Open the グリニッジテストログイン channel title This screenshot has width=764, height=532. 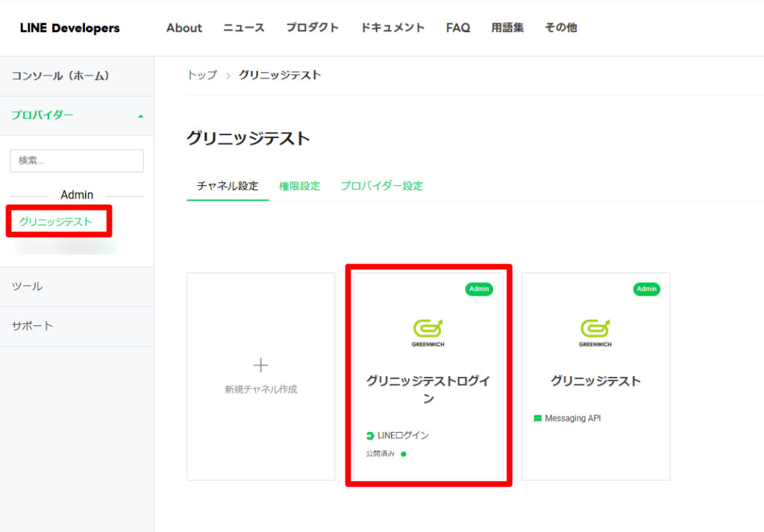tap(428, 389)
